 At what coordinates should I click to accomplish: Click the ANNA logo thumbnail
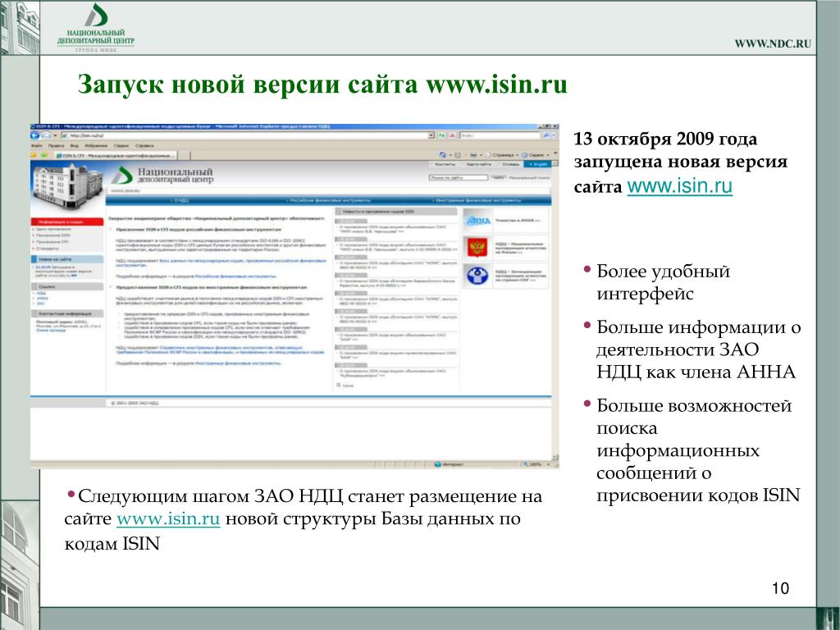click(x=477, y=221)
